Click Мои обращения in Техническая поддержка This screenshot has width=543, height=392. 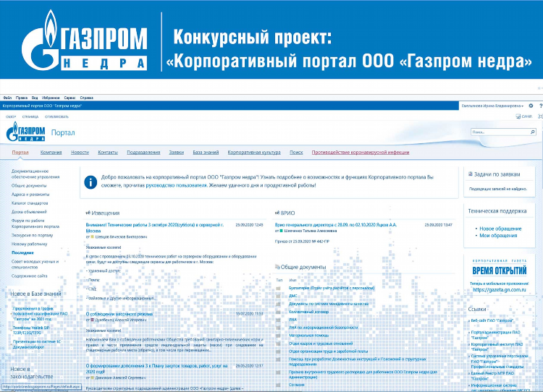tap(498, 236)
